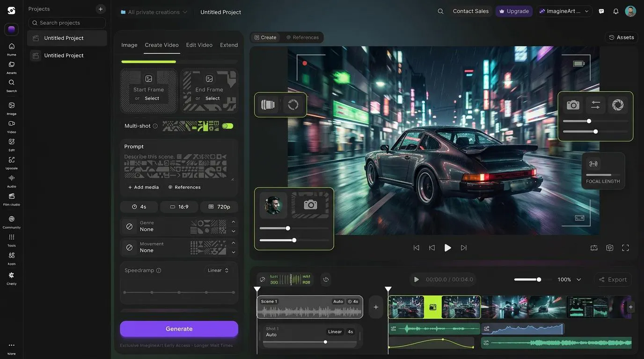This screenshot has height=359, width=644.
Task: Select the 4s duration option
Action: point(139,207)
